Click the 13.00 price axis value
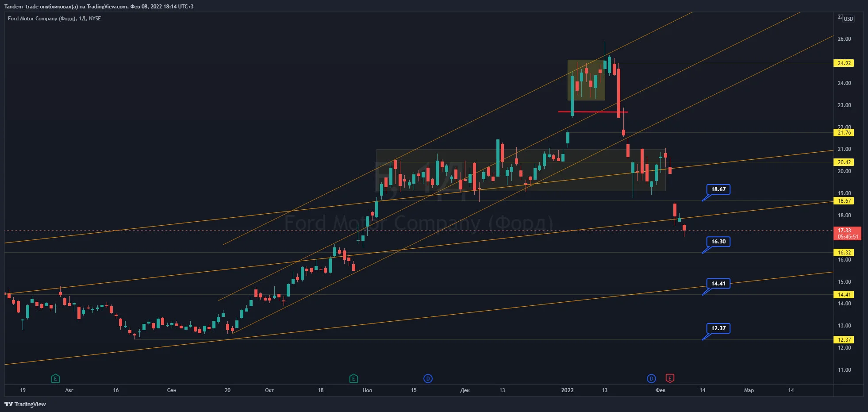The height and width of the screenshot is (412, 868). click(x=844, y=326)
